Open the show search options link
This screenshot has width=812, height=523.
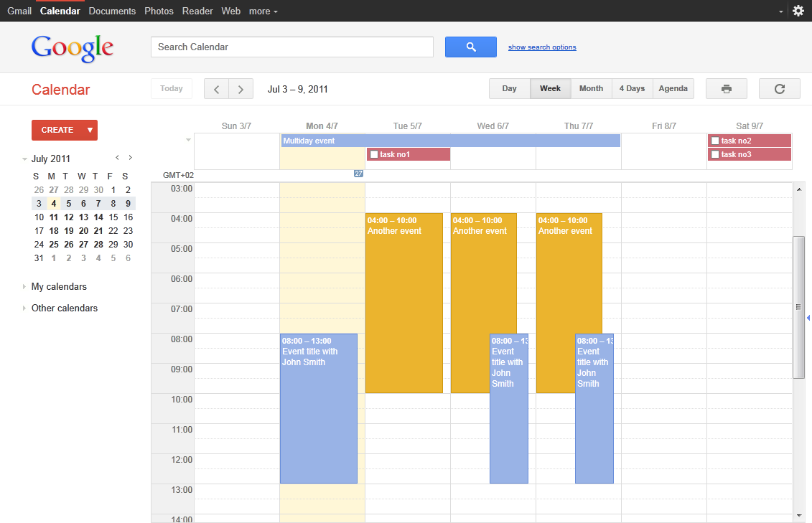pyautogui.click(x=542, y=47)
